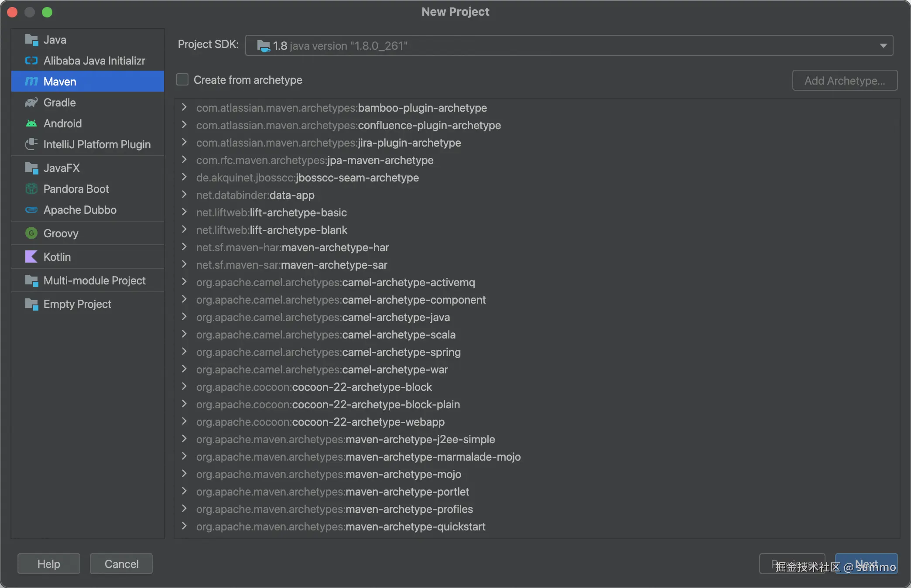
Task: Open the Help button
Action: [48, 564]
